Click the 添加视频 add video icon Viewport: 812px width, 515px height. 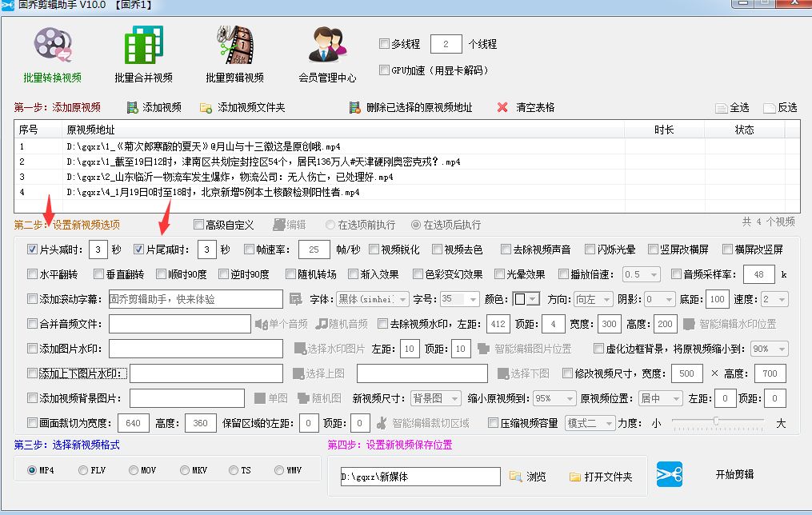coord(133,108)
